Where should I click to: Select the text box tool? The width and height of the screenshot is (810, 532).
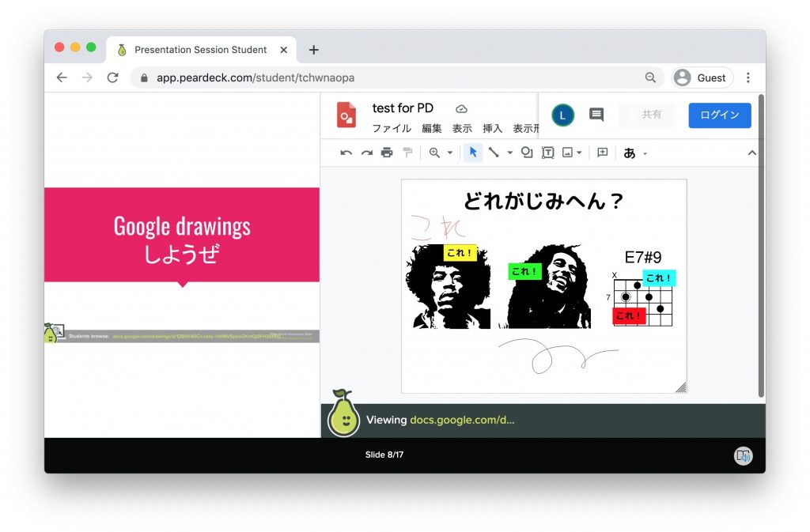[547, 153]
